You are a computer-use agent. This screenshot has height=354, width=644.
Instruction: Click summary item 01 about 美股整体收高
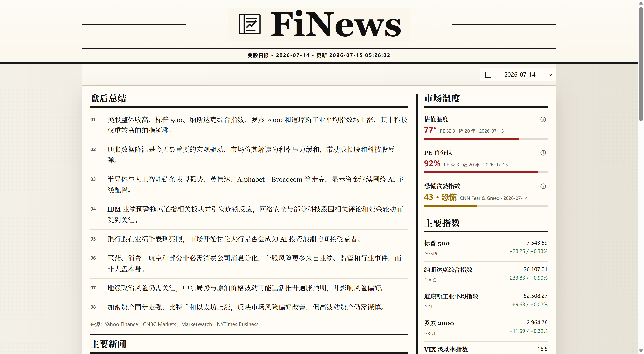[249, 125]
